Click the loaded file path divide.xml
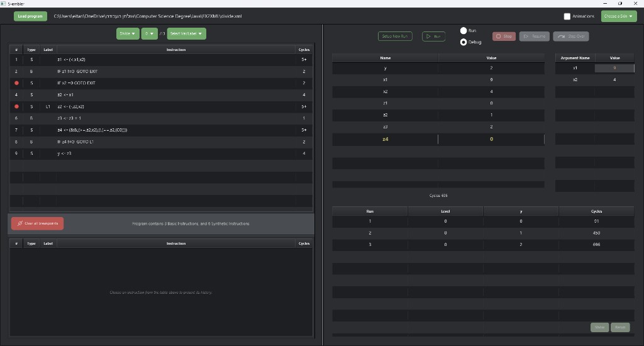The height and width of the screenshot is (346, 644). 147,16
